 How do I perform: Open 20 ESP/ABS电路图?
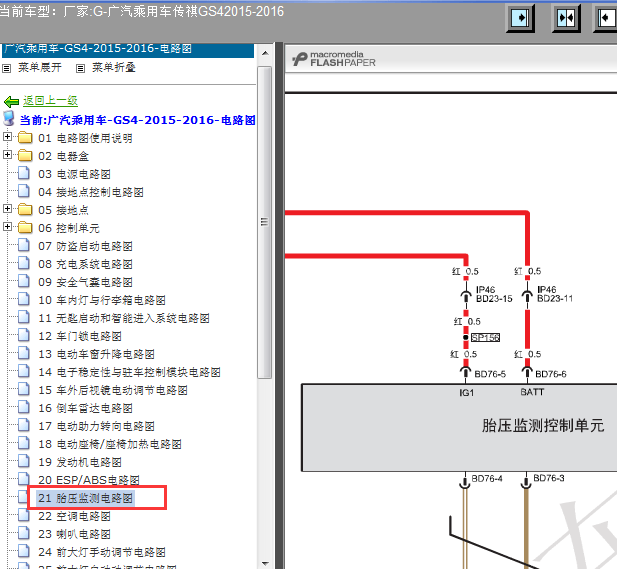tap(89, 480)
